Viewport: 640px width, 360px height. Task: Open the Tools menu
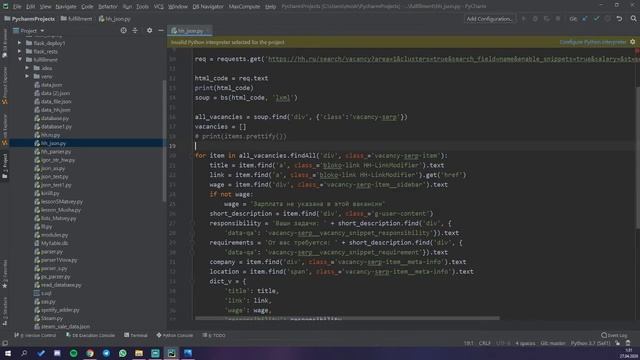142,7
